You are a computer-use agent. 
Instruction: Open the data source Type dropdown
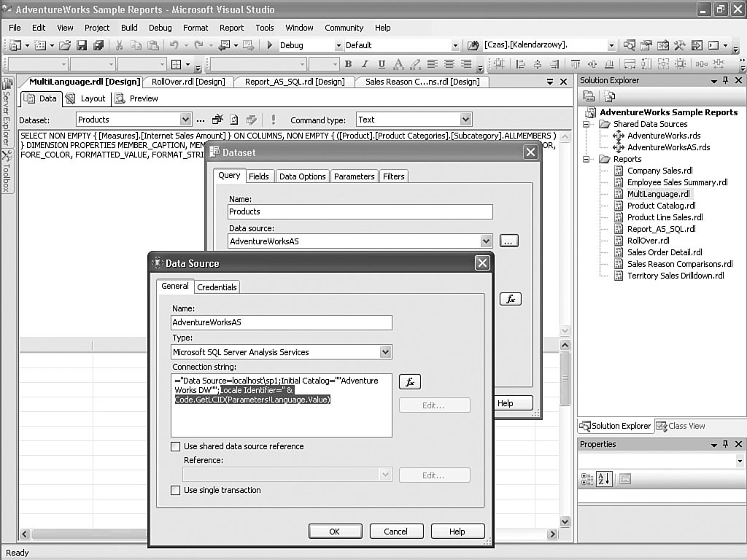click(x=385, y=352)
